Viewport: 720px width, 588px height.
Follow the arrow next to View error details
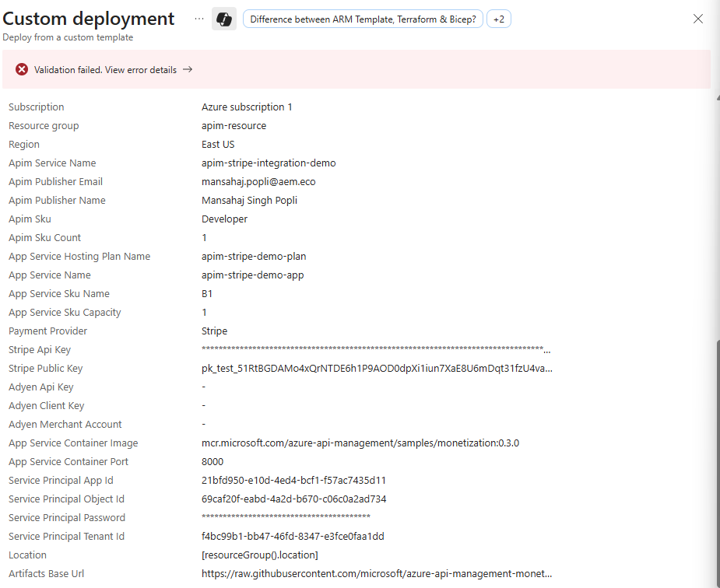[x=188, y=69]
